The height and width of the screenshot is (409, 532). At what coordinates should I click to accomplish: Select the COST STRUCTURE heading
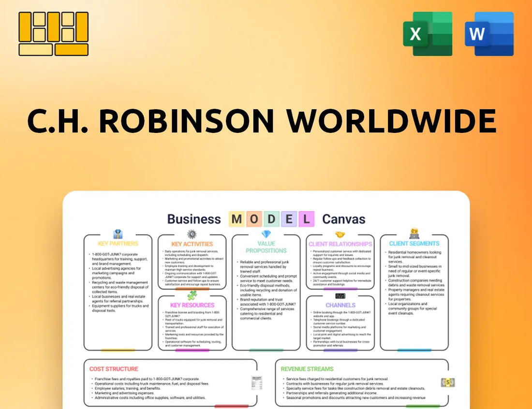point(114,369)
